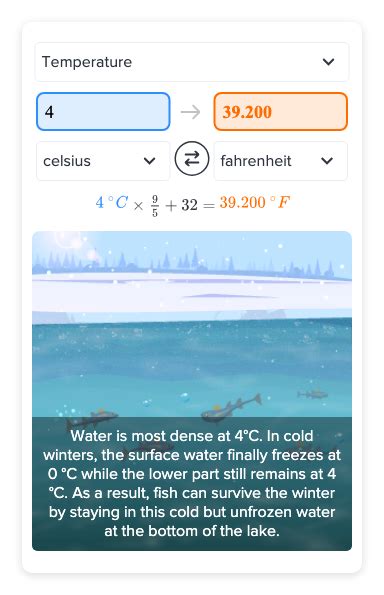Click the chevron in the Temperature selector
The image size is (384, 595).
tap(328, 62)
